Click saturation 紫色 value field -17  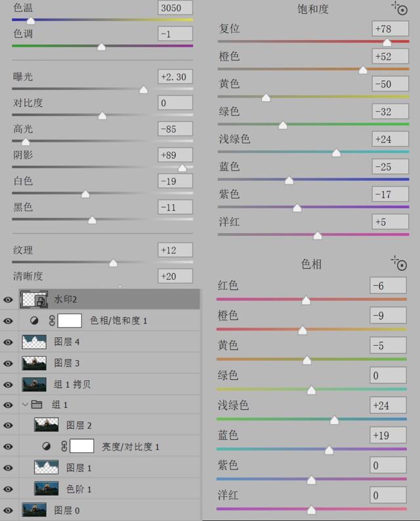tap(390, 194)
